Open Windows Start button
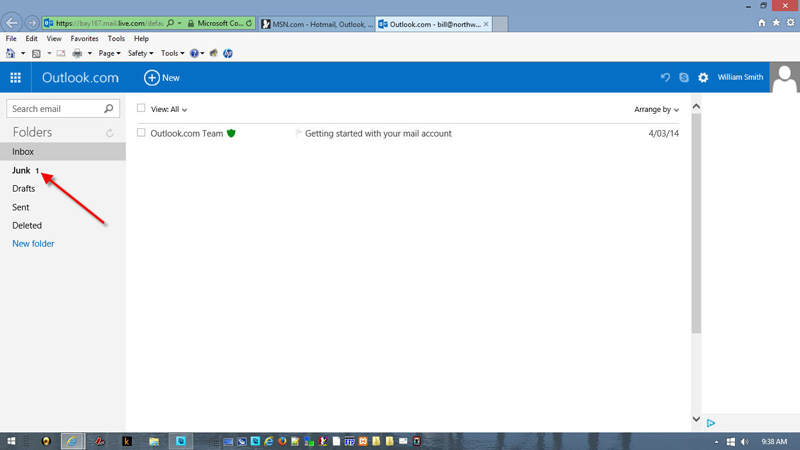800x450 pixels. [11, 441]
